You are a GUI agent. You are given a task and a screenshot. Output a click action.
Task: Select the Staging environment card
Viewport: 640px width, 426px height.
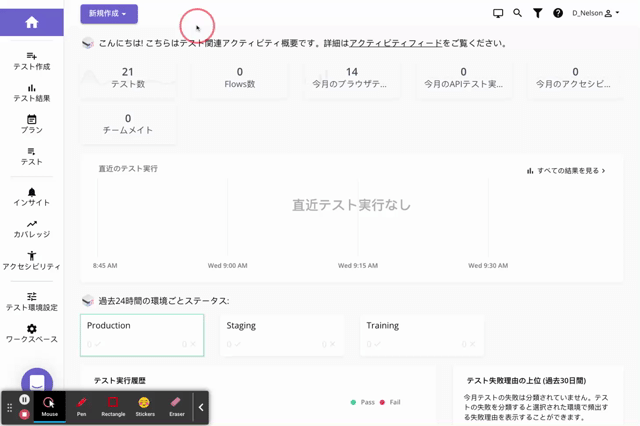tap(282, 335)
